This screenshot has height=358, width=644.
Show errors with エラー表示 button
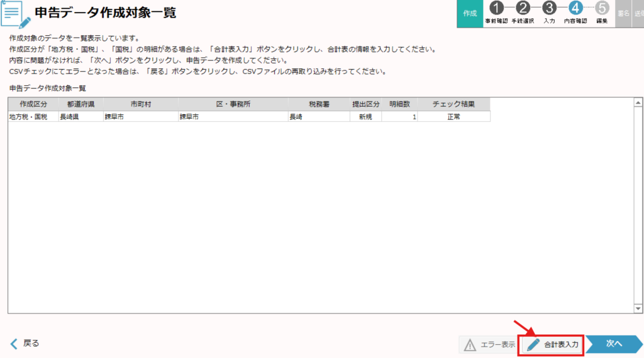point(489,344)
